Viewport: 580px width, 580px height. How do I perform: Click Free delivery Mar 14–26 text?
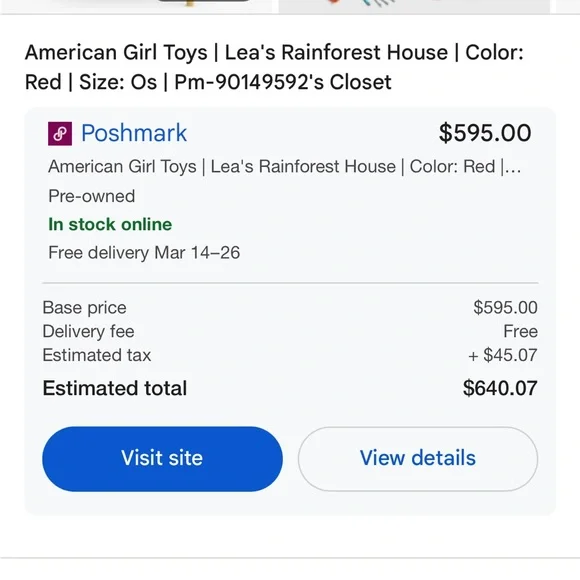pos(144,253)
